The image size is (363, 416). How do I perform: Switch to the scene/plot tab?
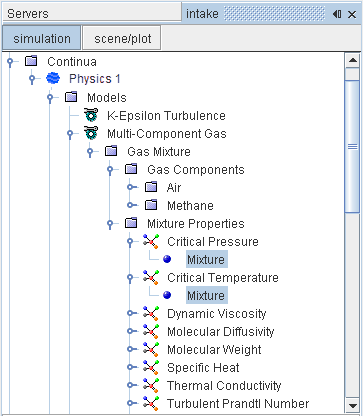122,39
